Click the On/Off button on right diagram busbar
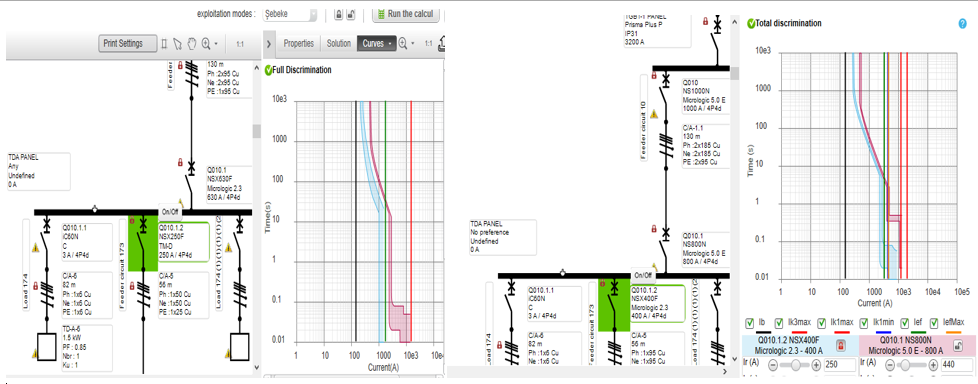 642,275
